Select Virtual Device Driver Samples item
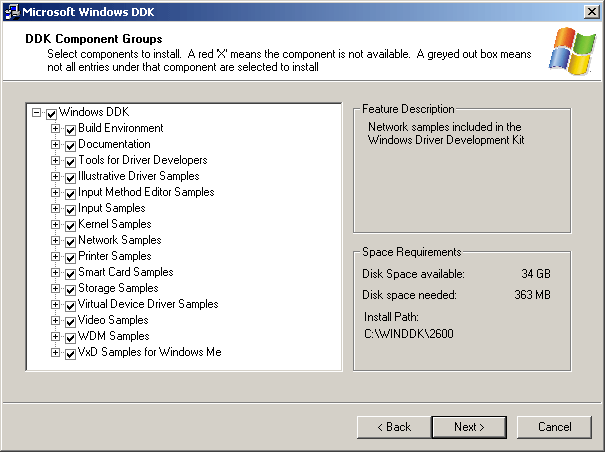Viewport: 605px width, 452px height. [x=148, y=304]
